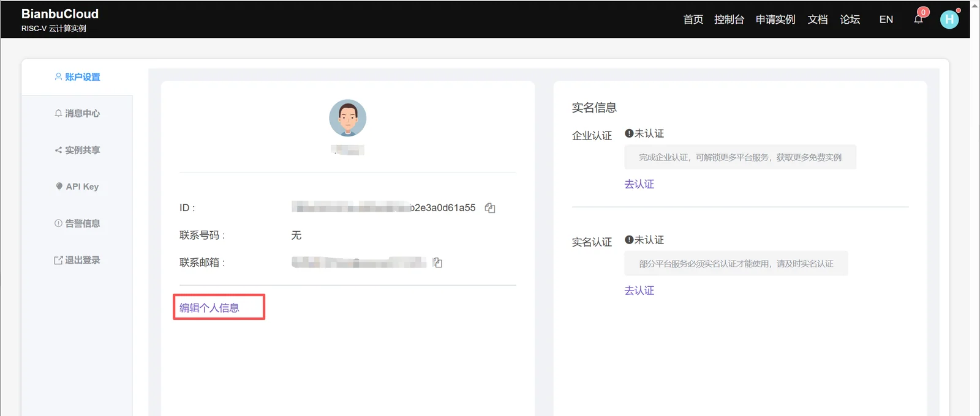This screenshot has height=416, width=980.
Task: Click the RISC-V 云计算实例 subtitle
Action: [54, 28]
